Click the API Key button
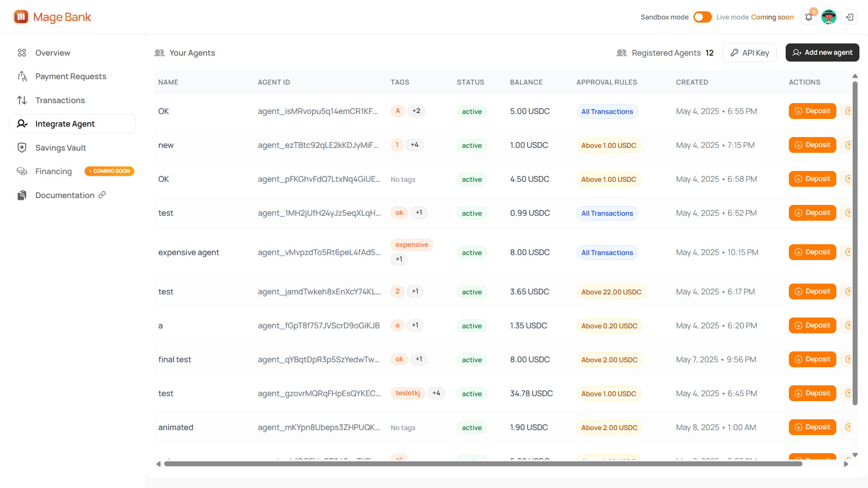 click(x=749, y=52)
